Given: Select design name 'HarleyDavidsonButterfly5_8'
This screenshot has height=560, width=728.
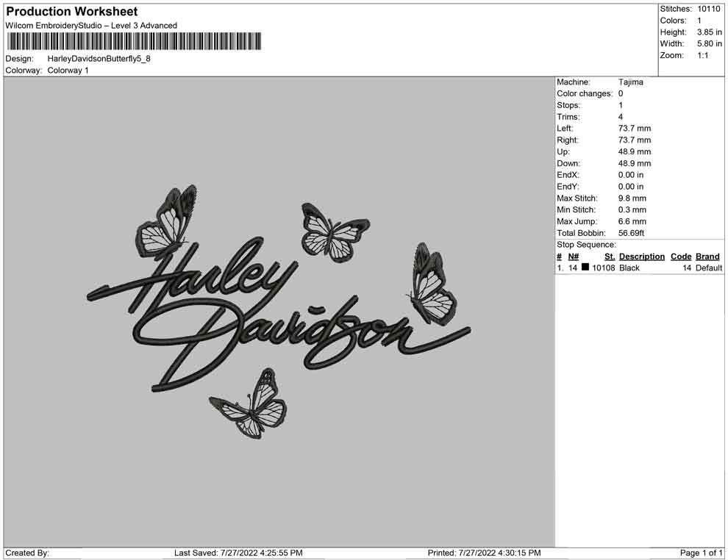Looking at the screenshot, I should point(99,59).
